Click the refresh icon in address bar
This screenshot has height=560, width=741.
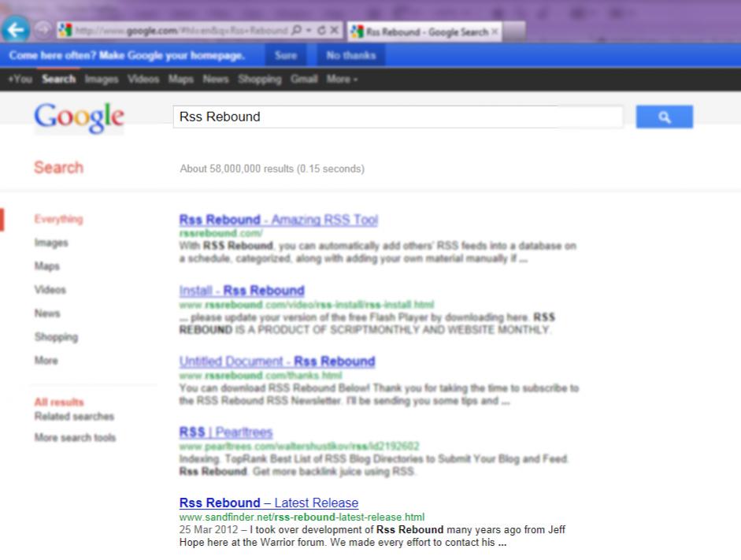(x=321, y=30)
